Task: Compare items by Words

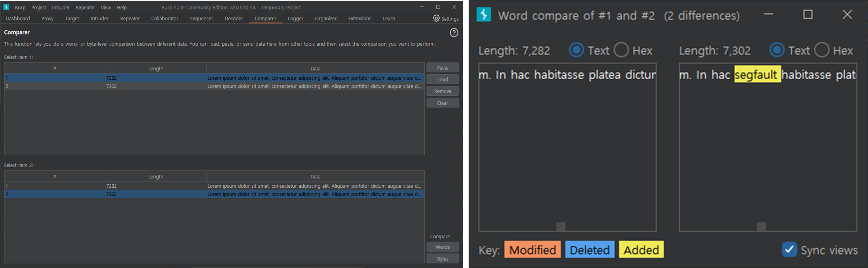Action: click(x=443, y=247)
